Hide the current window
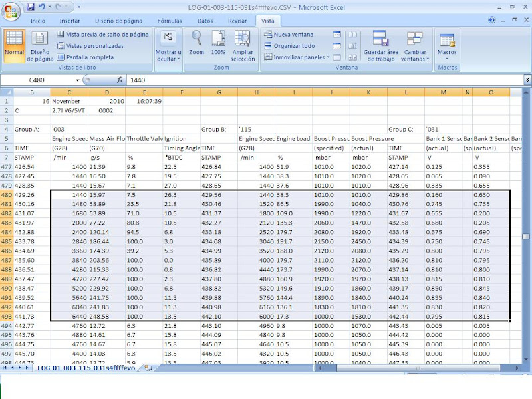This screenshot has width=532, height=399. 337,45
